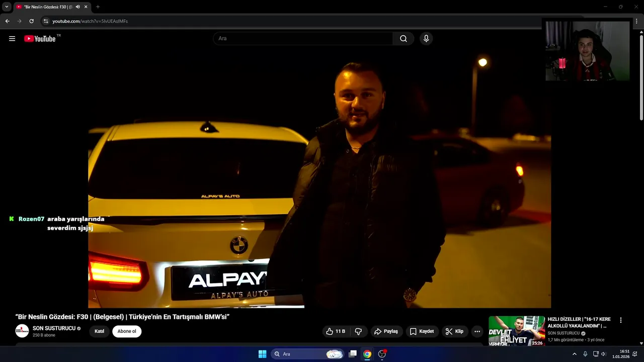
Task: Open the notification bell in the tray
Action: click(635, 354)
